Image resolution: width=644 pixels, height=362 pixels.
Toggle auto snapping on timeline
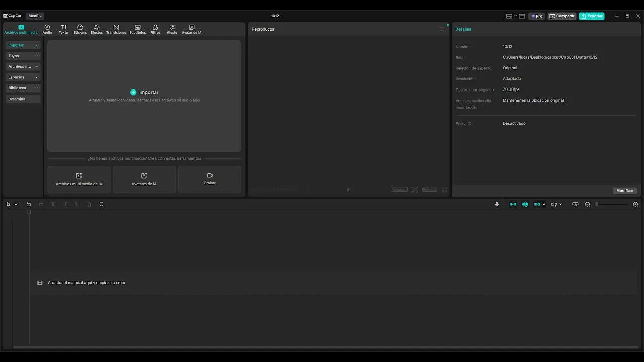click(x=525, y=204)
